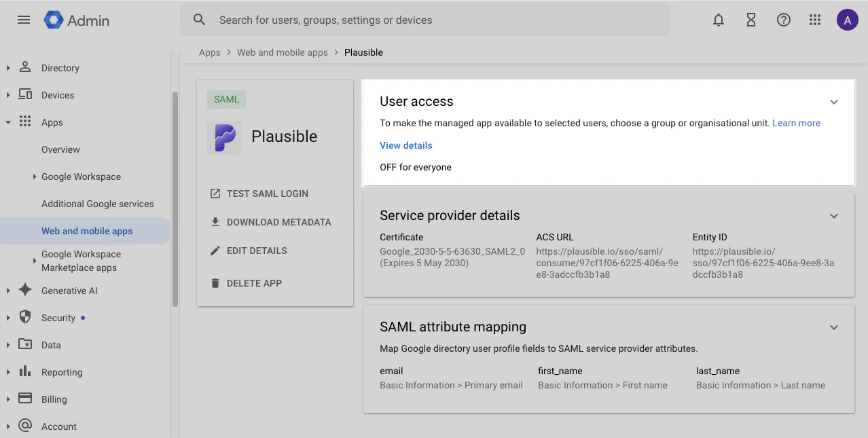Click the Test SAML Login open-in-new icon

tap(215, 194)
